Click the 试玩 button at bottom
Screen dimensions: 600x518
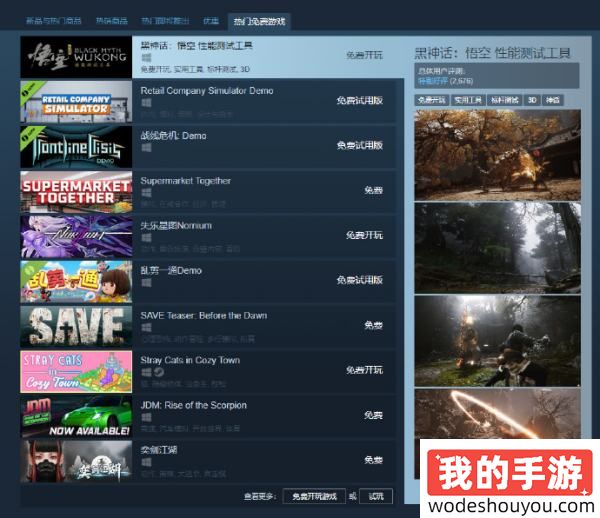tap(376, 496)
